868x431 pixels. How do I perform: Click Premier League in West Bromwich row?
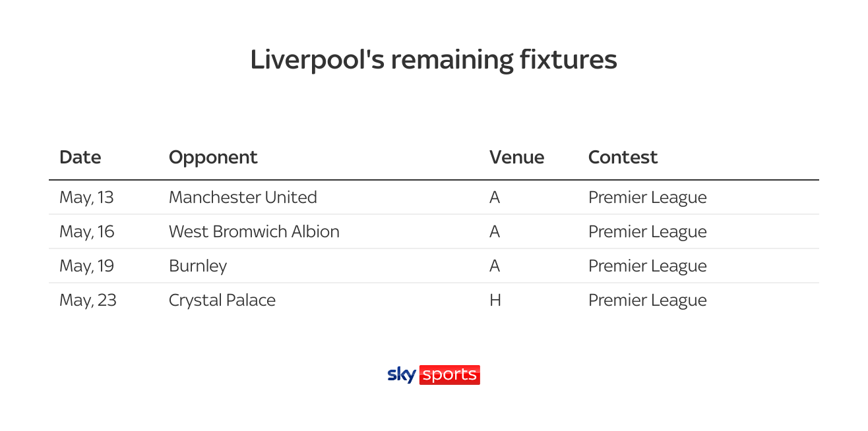[x=648, y=232]
